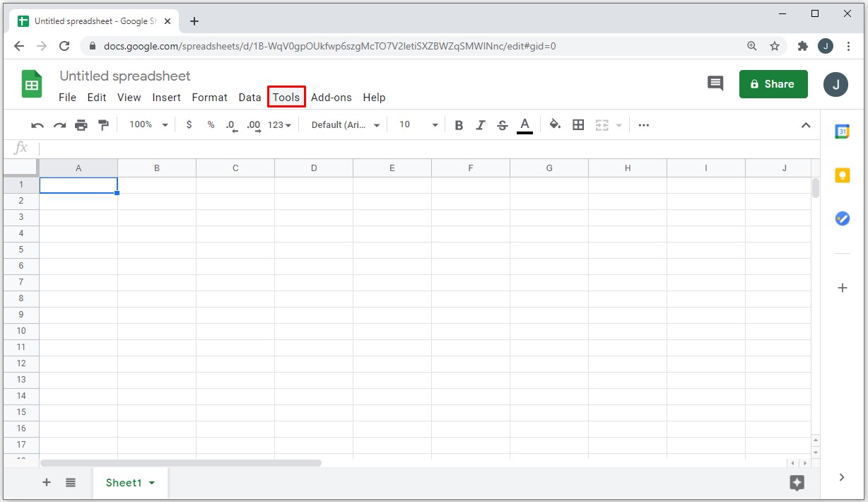This screenshot has width=868, height=502.
Task: Open the 100% zoom dropdown
Action: click(x=148, y=124)
